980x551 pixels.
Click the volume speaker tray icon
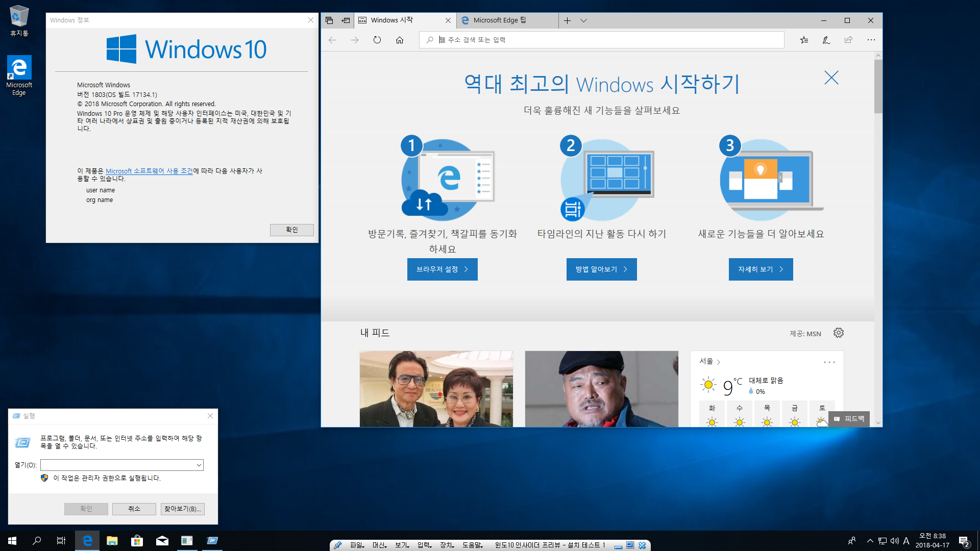894,541
